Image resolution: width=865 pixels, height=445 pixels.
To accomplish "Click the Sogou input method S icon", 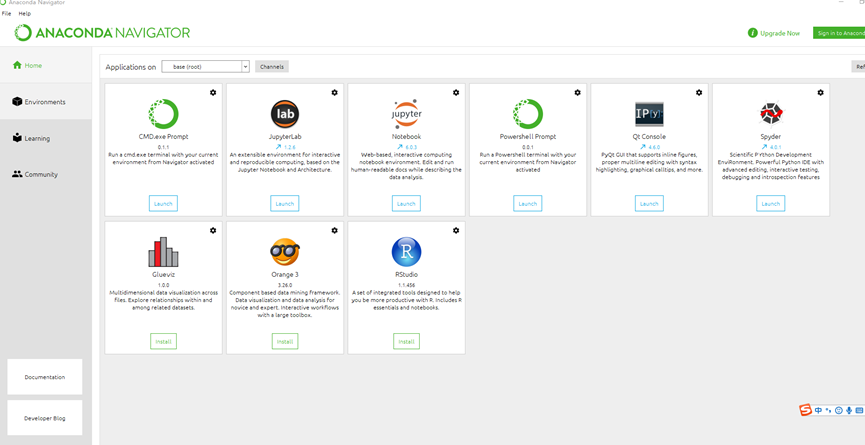I will (x=806, y=410).
